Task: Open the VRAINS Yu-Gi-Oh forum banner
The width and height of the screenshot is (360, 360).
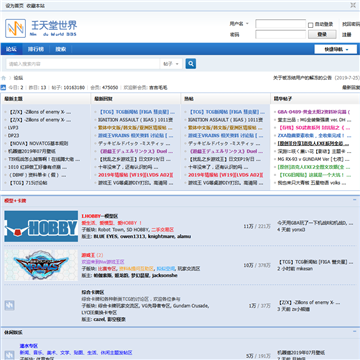Action: 41,265
